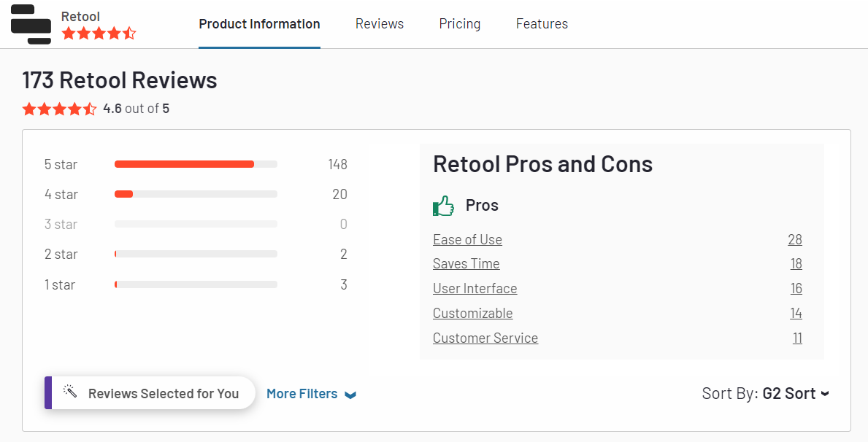Select the Product Information tab

click(259, 24)
